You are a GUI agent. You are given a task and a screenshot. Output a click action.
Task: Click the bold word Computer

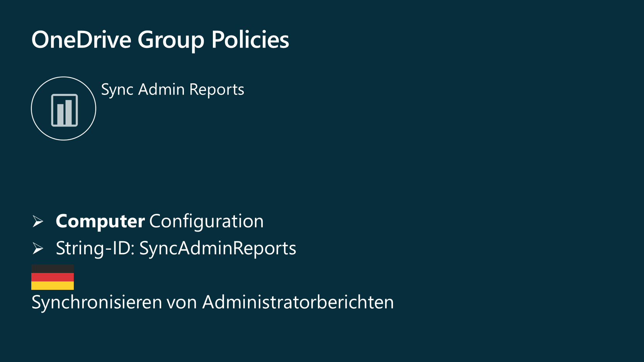pos(100,222)
